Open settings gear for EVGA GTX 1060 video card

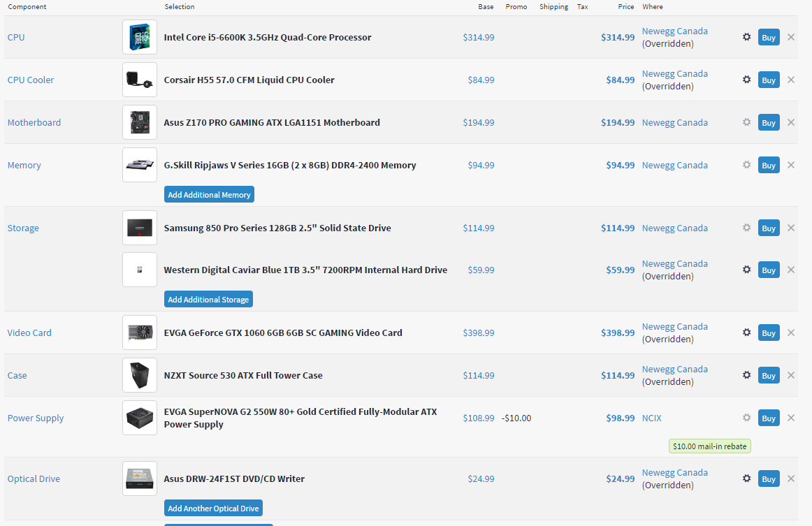pyautogui.click(x=746, y=333)
